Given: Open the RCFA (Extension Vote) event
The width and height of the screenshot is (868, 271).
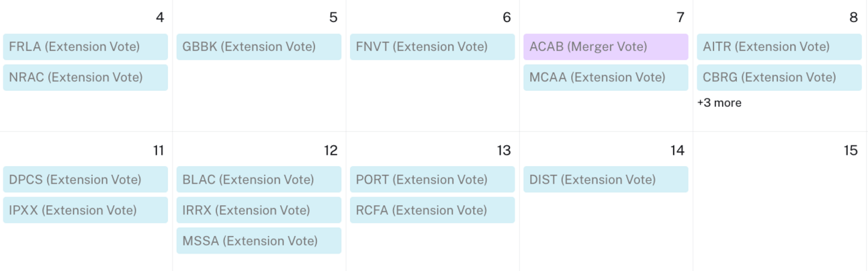Looking at the screenshot, I should pos(432,210).
